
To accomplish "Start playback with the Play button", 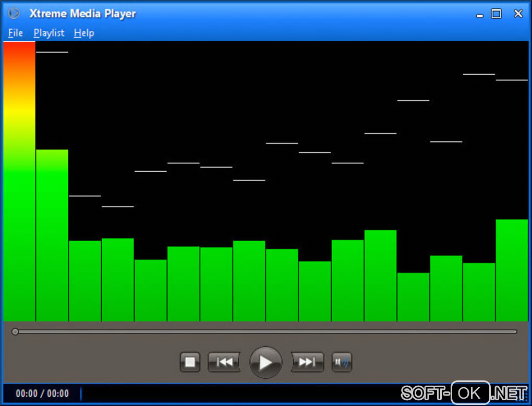I will (265, 362).
